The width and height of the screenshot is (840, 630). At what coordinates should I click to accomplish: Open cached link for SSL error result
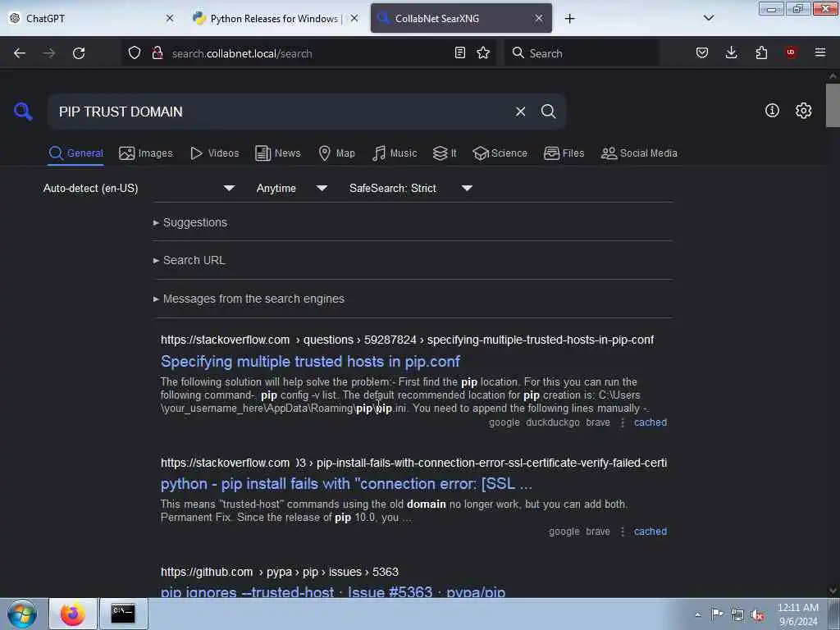pyautogui.click(x=651, y=532)
